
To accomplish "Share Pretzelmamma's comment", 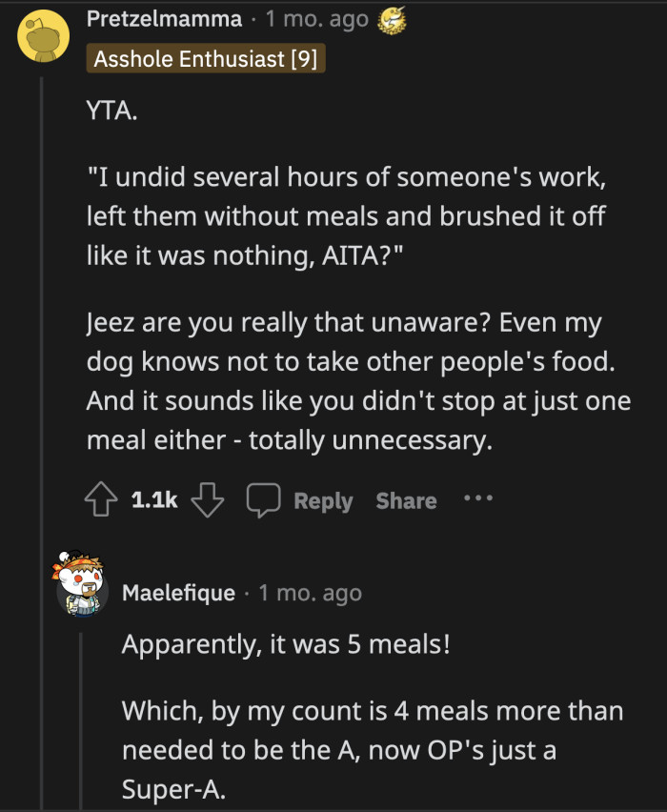I will (x=406, y=498).
